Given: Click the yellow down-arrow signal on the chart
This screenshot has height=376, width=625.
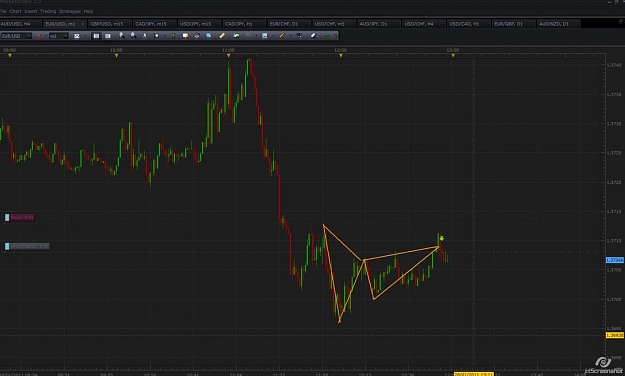Looking at the screenshot, I should pos(442,238).
